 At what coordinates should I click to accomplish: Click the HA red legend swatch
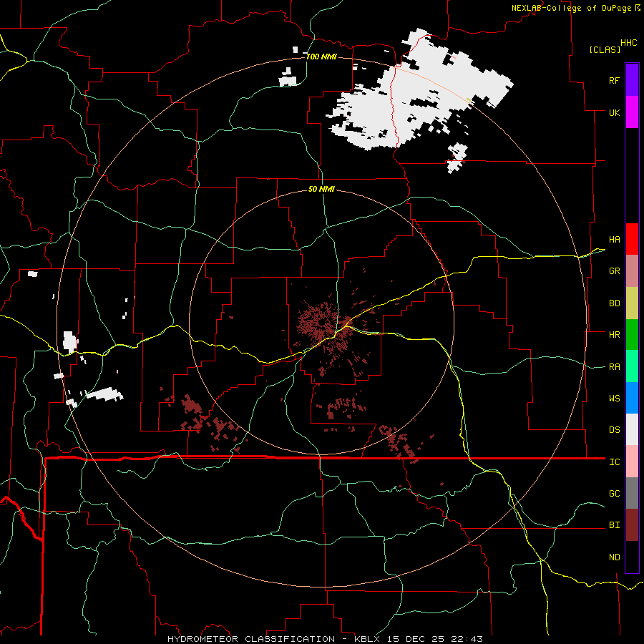click(632, 239)
